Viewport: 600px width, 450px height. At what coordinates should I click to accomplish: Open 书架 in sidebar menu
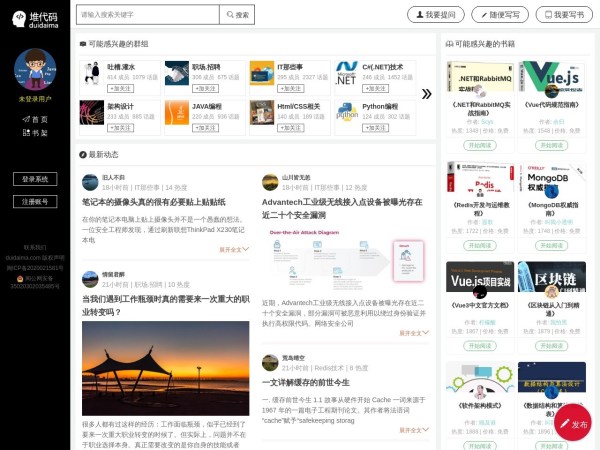coord(35,132)
